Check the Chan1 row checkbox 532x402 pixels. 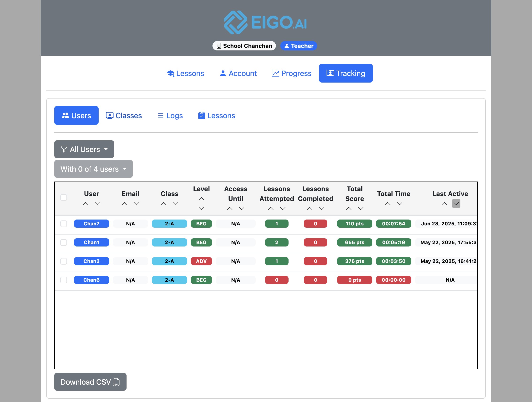point(64,243)
